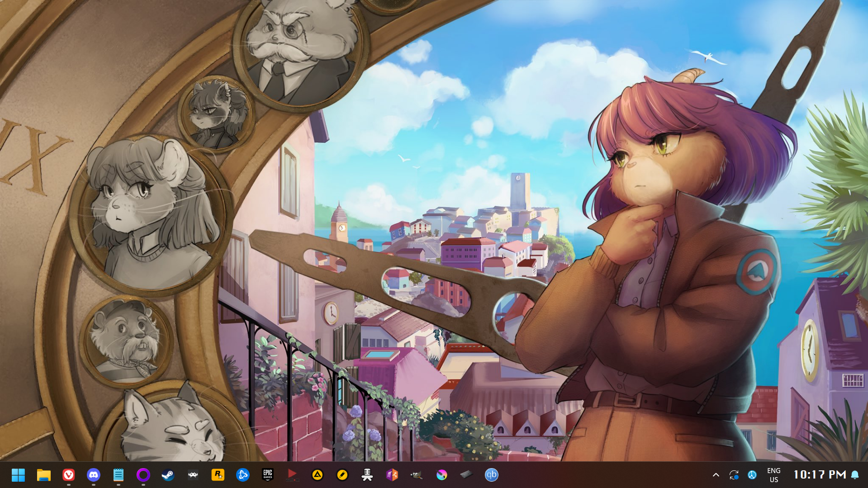
Task: Open the RetroArch invader icon
Action: click(193, 475)
